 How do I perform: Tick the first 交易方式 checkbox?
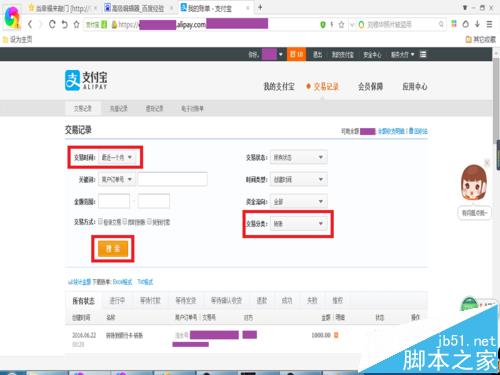point(100,221)
